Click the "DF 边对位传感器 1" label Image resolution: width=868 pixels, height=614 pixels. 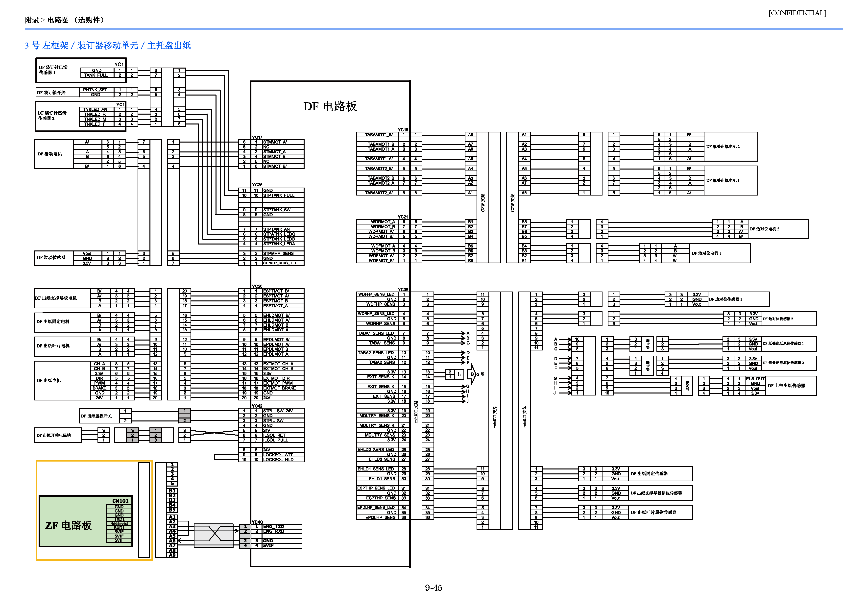click(x=725, y=299)
